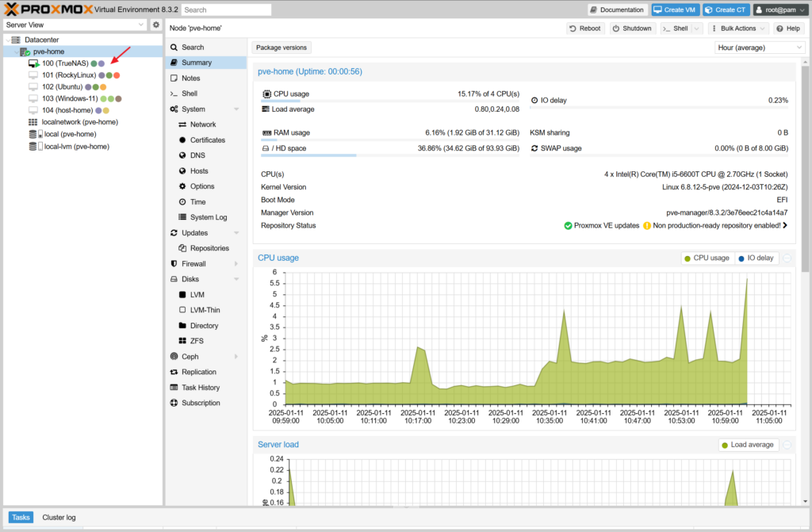Screen dimensions: 812x532
Task: Click the top Search input field
Action: point(226,10)
